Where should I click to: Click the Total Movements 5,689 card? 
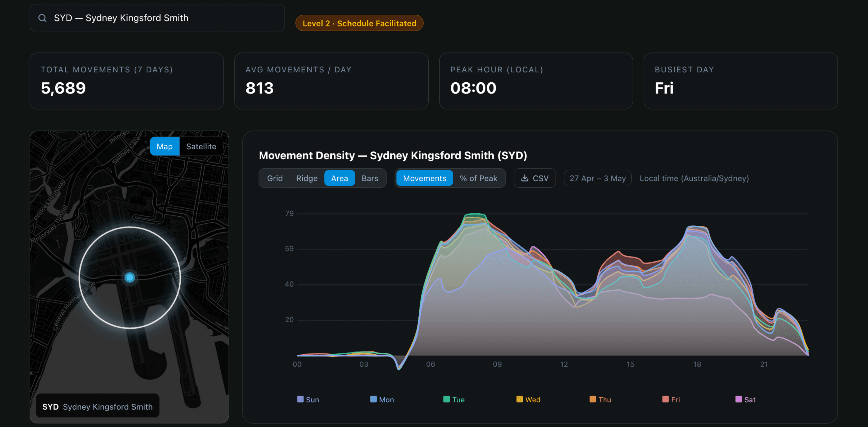pyautogui.click(x=127, y=81)
